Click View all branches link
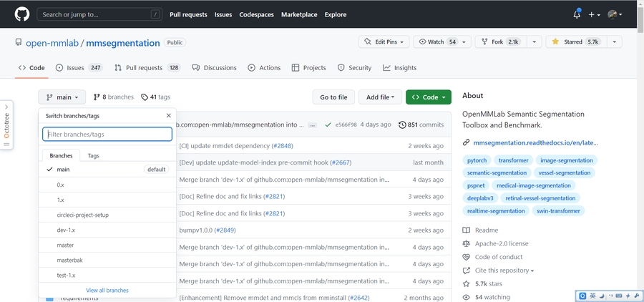This screenshot has width=644, height=302. click(x=107, y=290)
